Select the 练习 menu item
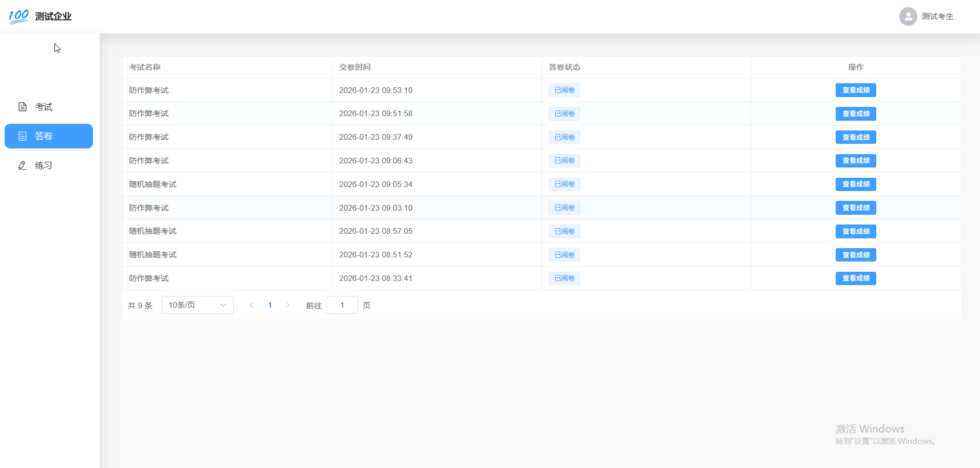Image resolution: width=980 pixels, height=468 pixels. 44,165
